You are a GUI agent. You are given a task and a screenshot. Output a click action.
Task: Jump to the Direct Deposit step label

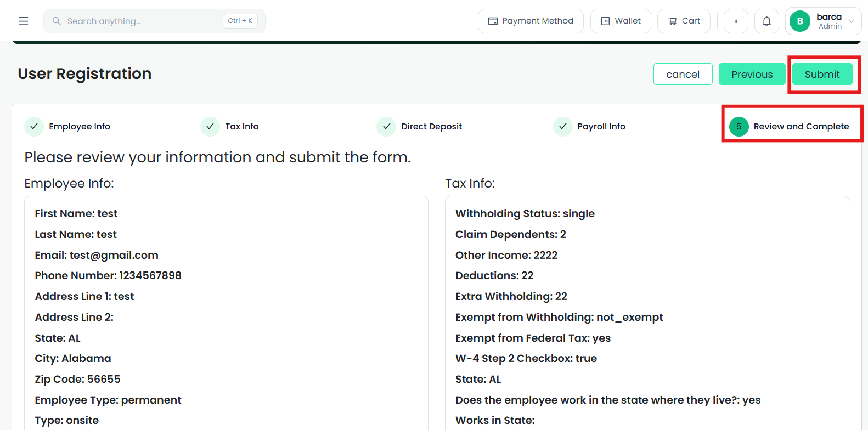pos(431,126)
